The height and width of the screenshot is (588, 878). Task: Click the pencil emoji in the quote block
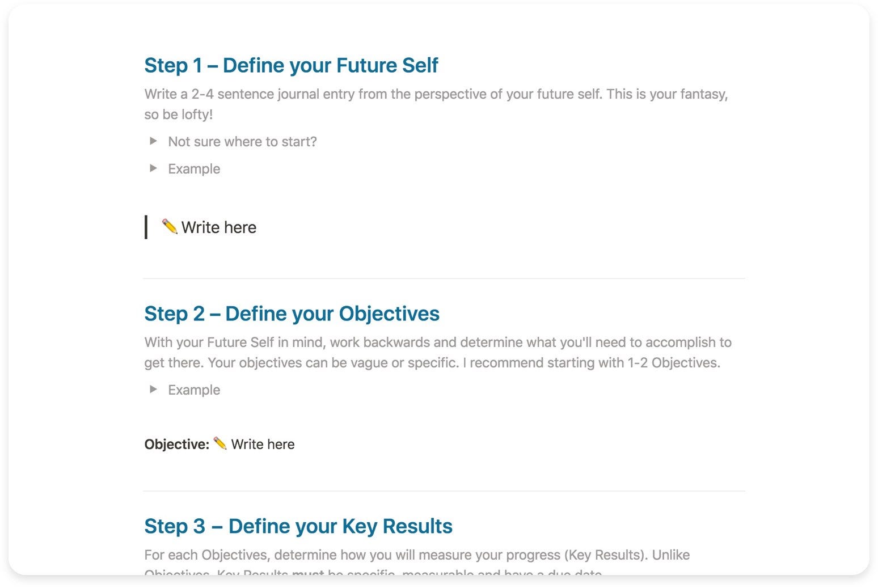170,226
